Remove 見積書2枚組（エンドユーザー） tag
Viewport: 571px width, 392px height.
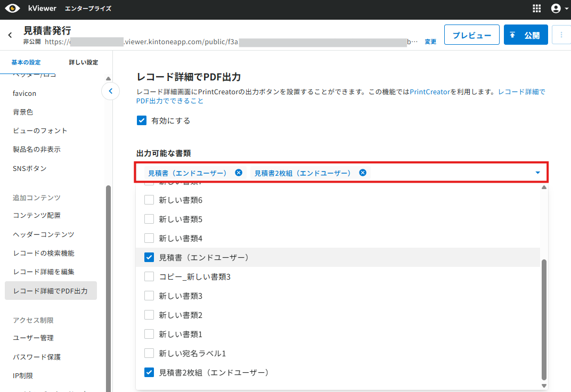click(x=363, y=173)
